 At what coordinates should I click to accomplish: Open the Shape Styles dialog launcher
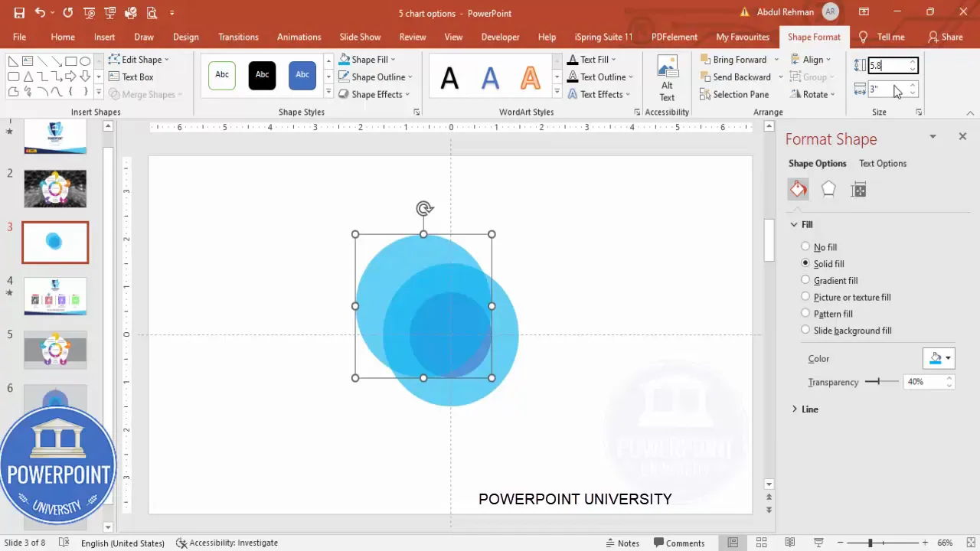(416, 112)
